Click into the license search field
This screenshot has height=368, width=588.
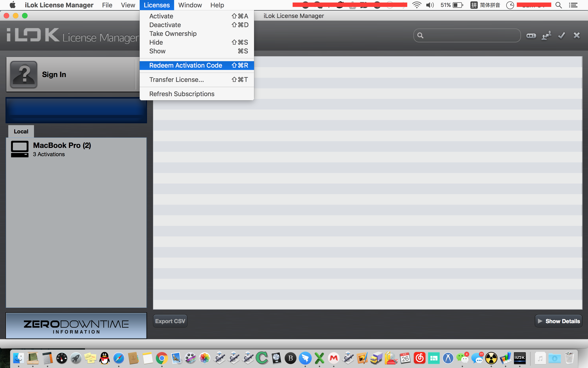pyautogui.click(x=467, y=35)
